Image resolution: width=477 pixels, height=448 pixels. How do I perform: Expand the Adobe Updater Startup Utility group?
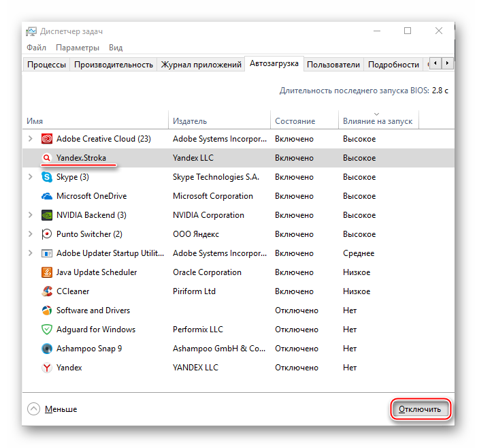[x=30, y=253]
